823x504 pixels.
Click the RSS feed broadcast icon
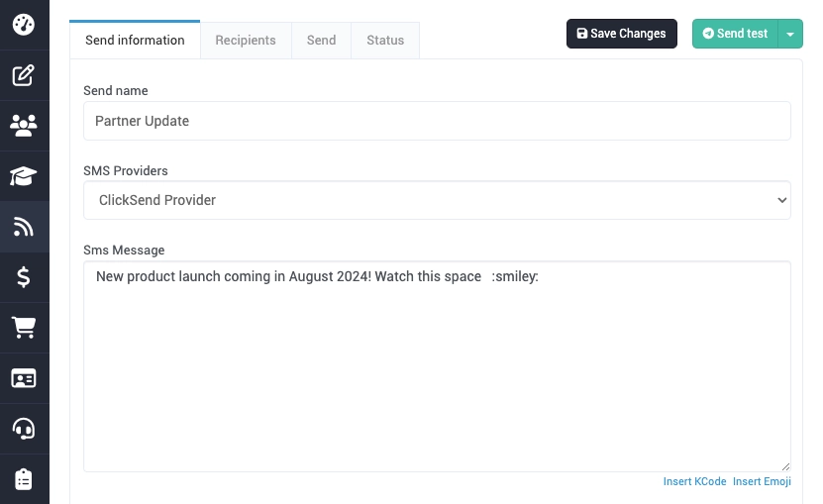(x=24, y=227)
